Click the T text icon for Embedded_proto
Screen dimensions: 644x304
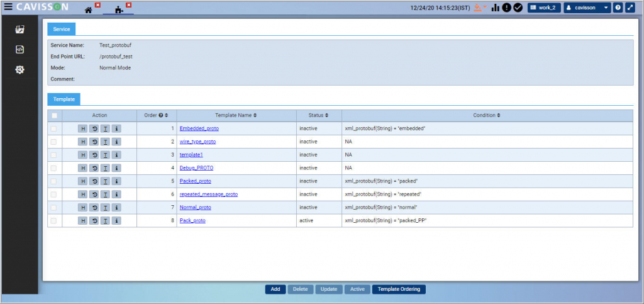coord(106,128)
